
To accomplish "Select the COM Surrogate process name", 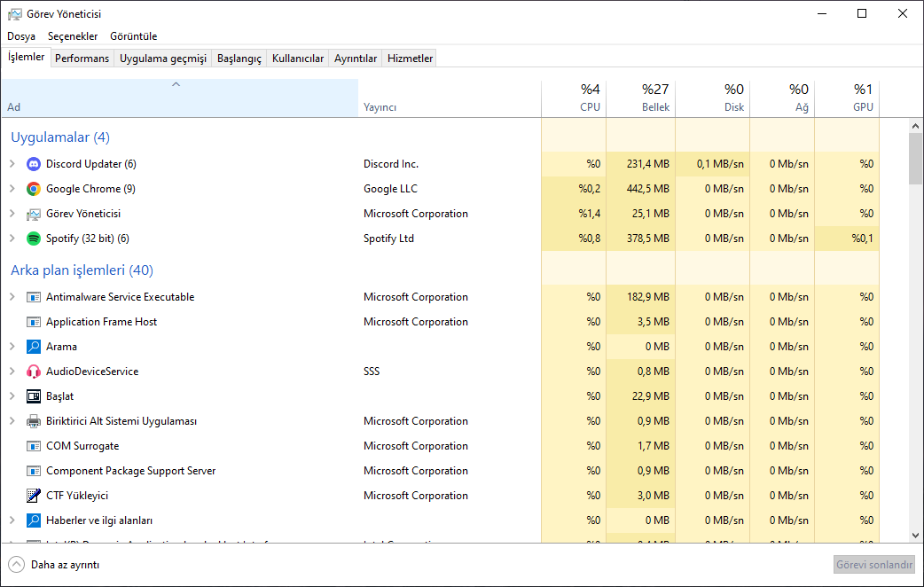I will click(82, 446).
